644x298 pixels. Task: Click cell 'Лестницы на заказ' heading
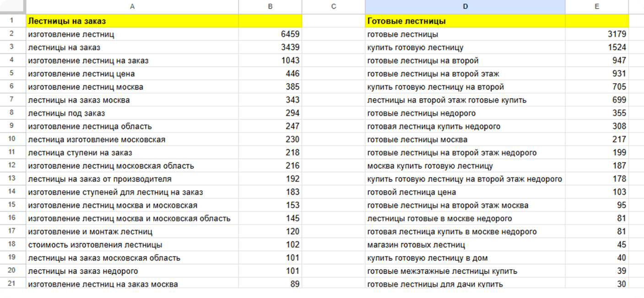(132, 21)
